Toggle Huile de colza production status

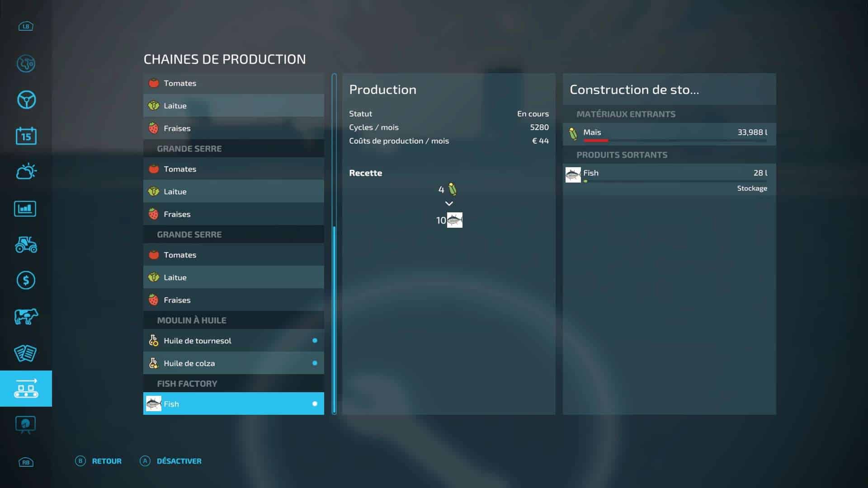(x=315, y=363)
